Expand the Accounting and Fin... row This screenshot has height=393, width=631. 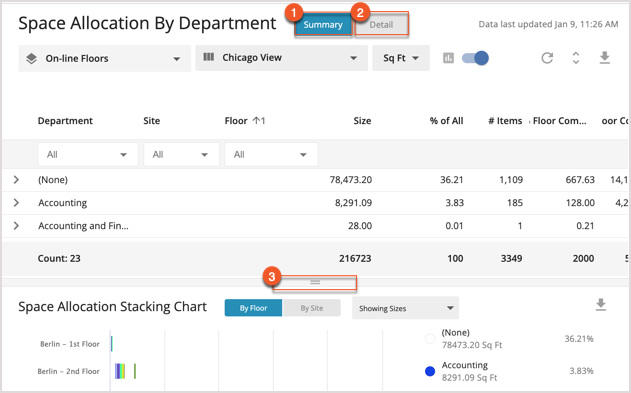point(16,226)
